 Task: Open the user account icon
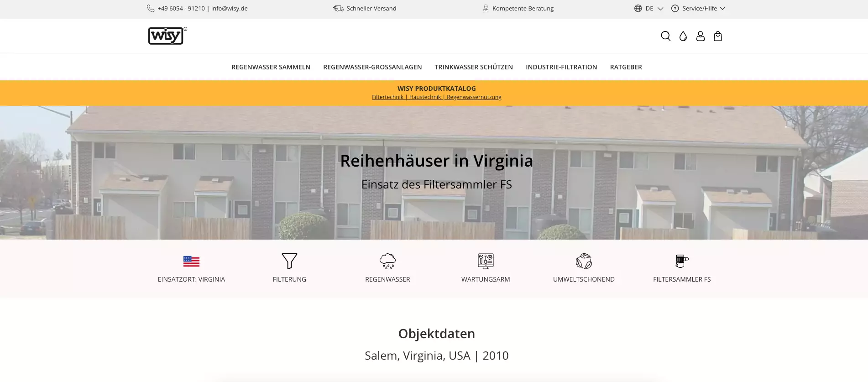[700, 36]
